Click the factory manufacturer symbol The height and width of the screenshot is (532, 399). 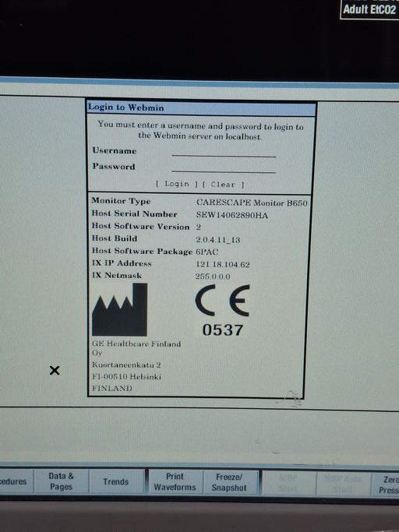tap(119, 309)
